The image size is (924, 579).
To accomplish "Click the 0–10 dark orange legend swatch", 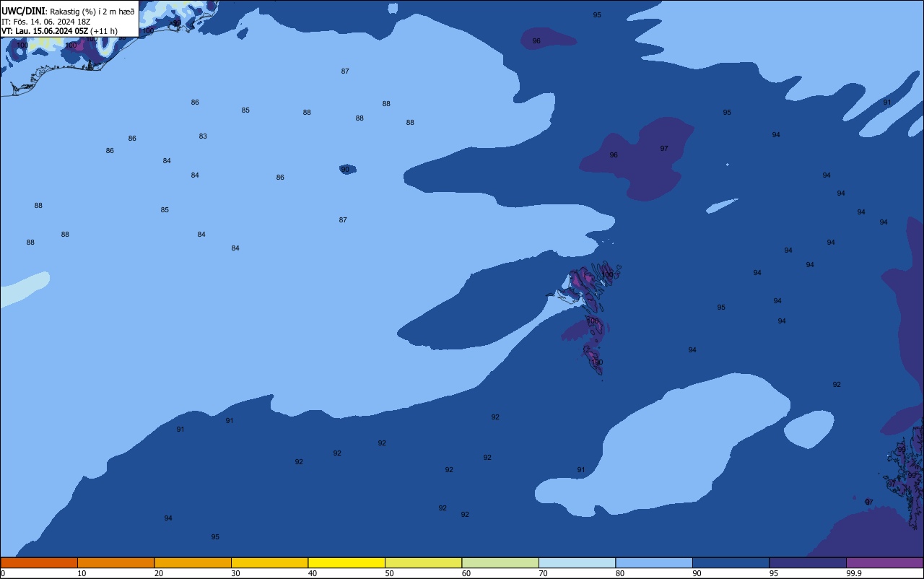I will (39, 562).
